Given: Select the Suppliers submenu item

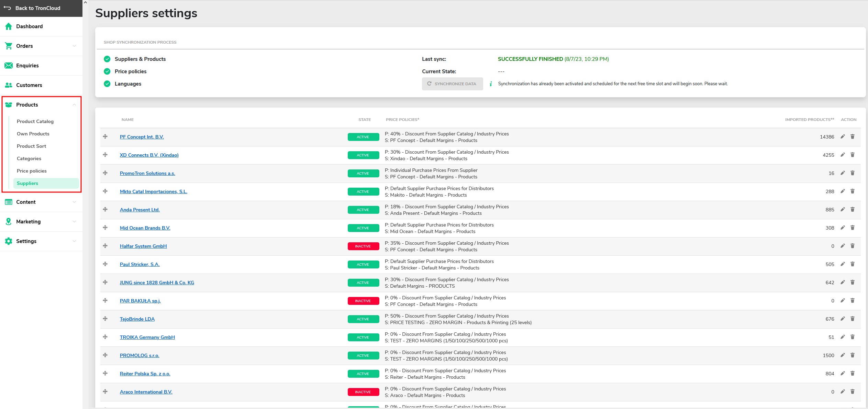Looking at the screenshot, I should [x=46, y=184].
